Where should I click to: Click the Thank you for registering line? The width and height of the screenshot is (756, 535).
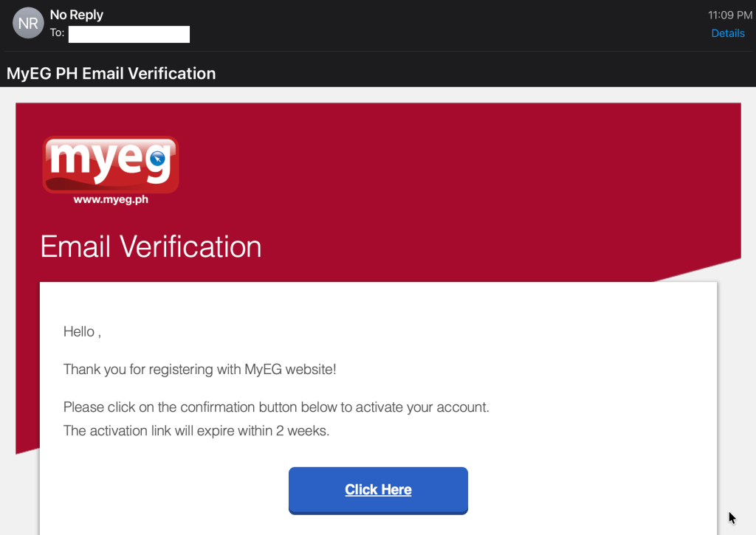click(x=199, y=369)
